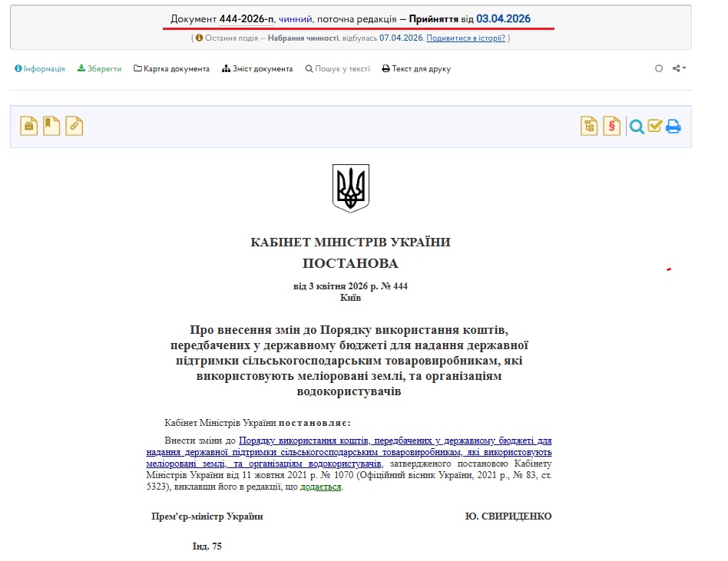728x561 pixels.
Task: Click the Подивитися в історії? link
Action: tap(465, 38)
